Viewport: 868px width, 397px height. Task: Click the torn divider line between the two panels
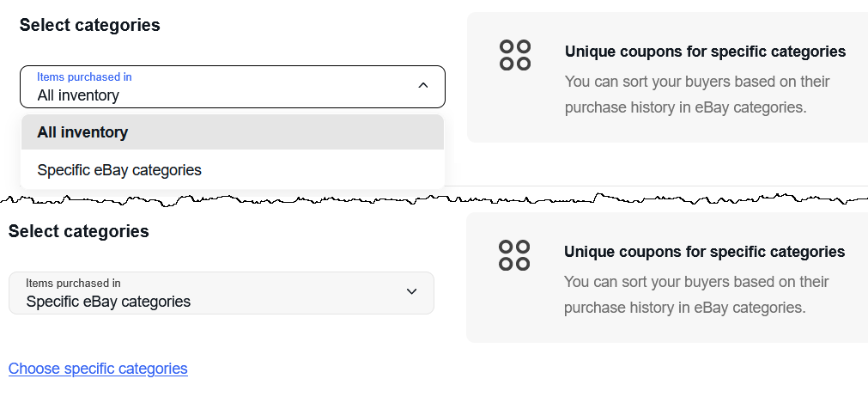[434, 199]
